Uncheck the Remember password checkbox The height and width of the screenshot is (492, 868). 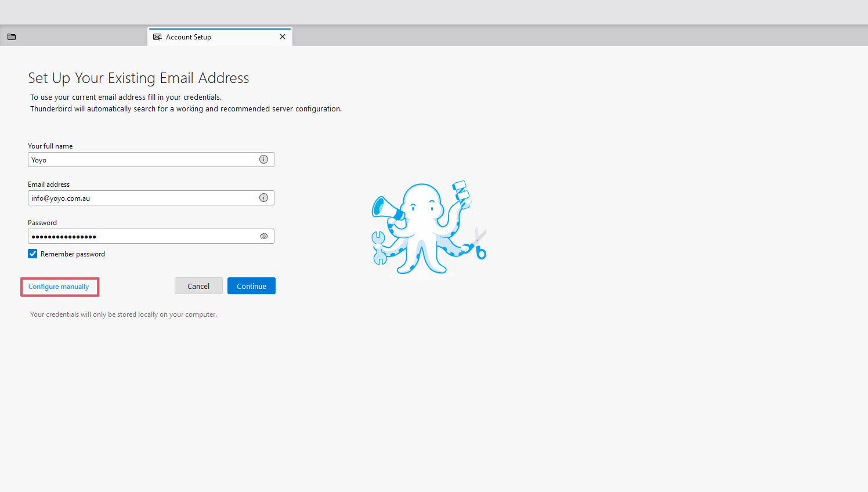click(x=32, y=254)
